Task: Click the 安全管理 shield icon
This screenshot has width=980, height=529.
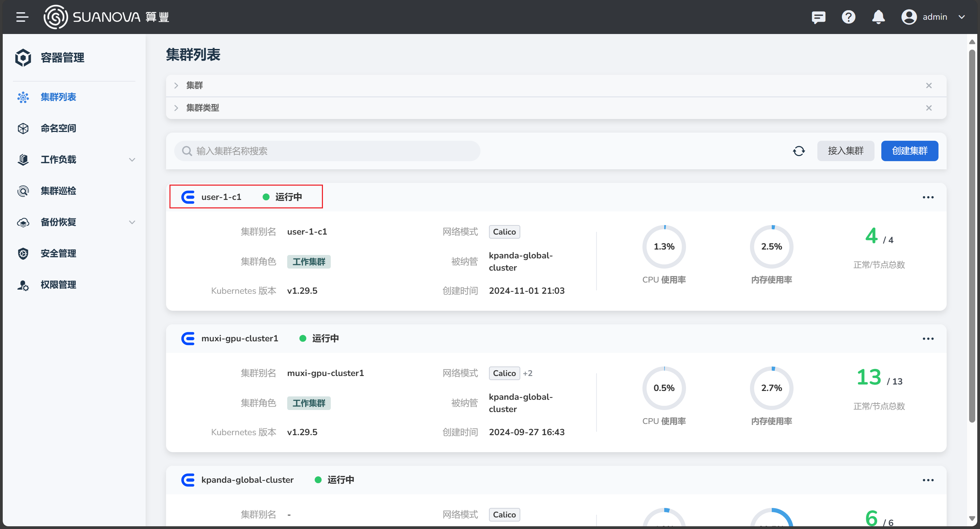Action: tap(23, 254)
